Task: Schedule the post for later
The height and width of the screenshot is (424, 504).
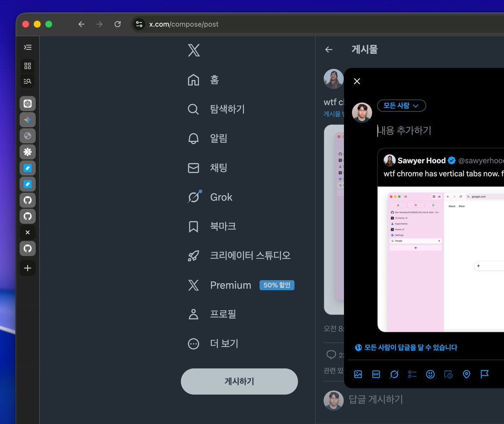Action: (448, 374)
